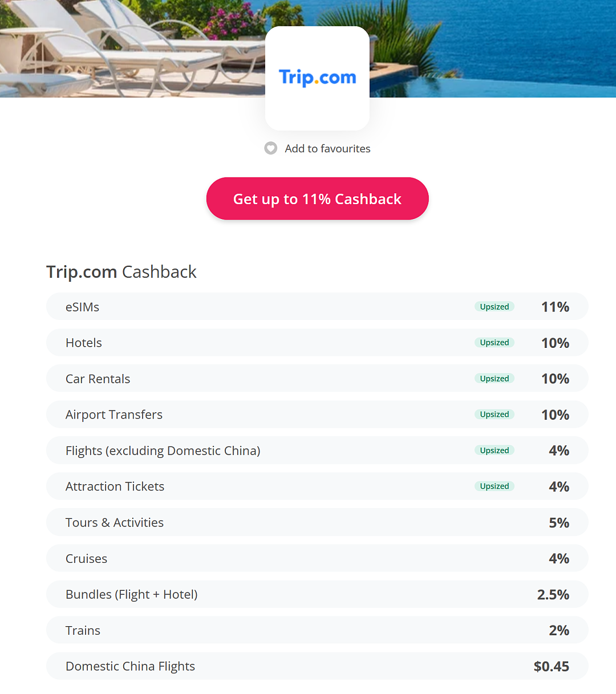Select the Airport Transfers row
Viewport: 616px width, 694px height.
tap(317, 415)
